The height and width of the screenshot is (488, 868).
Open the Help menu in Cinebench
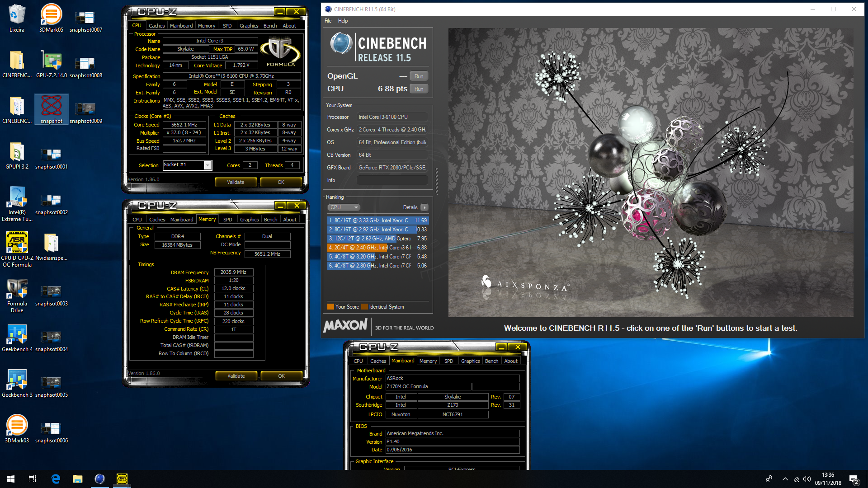tap(343, 21)
